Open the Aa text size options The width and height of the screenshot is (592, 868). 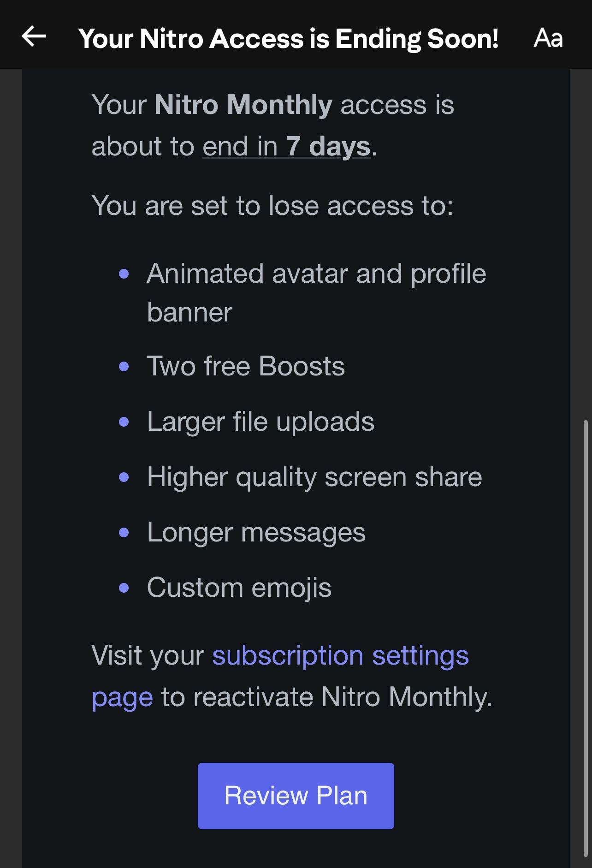click(548, 38)
